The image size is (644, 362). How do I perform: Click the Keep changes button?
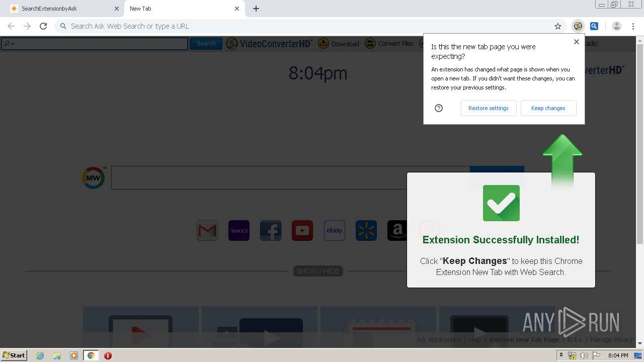[548, 108]
